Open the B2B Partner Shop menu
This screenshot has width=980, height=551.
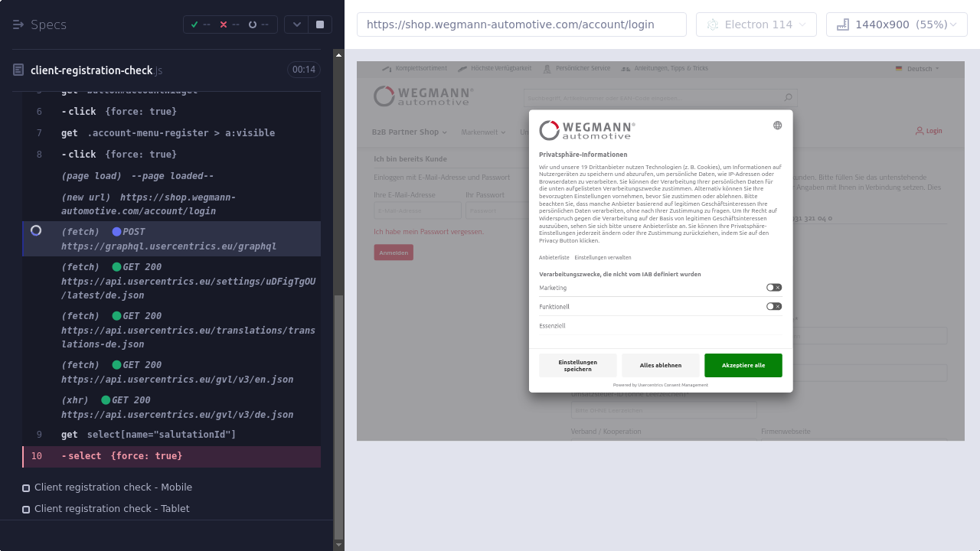point(410,132)
